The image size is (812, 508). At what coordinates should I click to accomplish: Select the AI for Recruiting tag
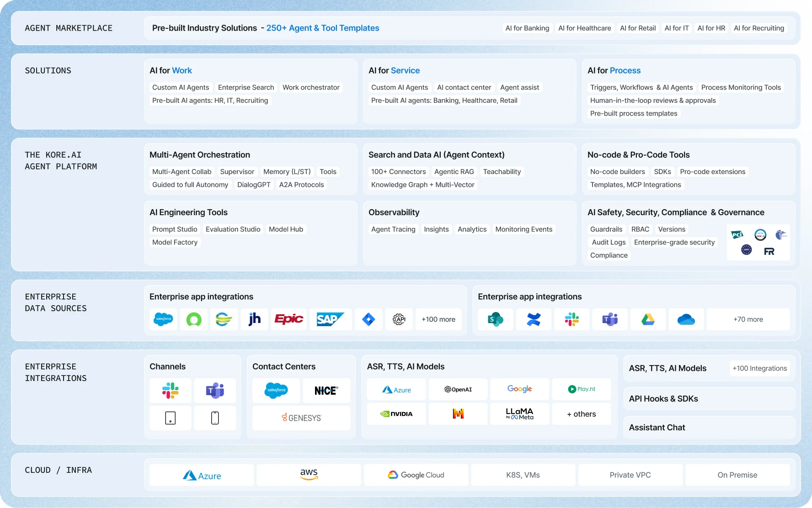[759, 28]
